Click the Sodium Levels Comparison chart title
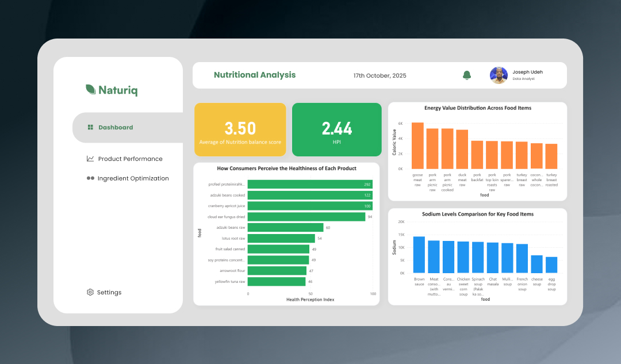Viewport: 621px width, 364px height. (478, 214)
